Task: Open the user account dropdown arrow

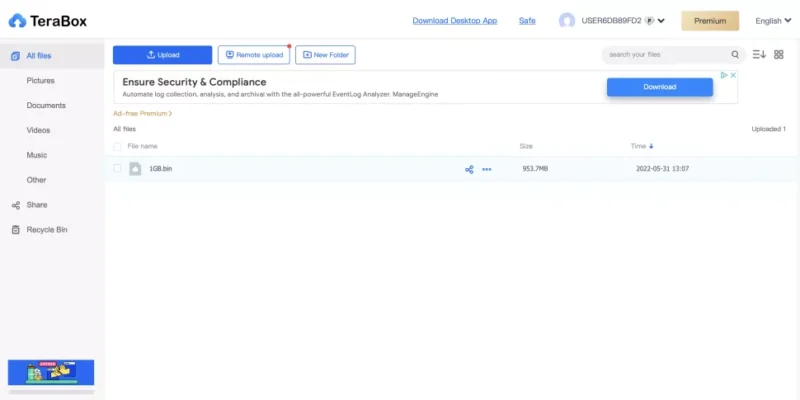Action: 661,21
